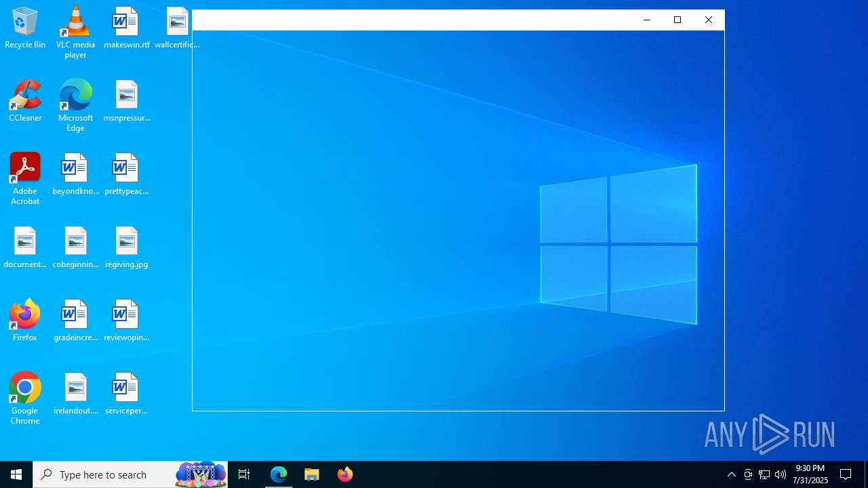Click the meet now tray icon

click(x=748, y=474)
